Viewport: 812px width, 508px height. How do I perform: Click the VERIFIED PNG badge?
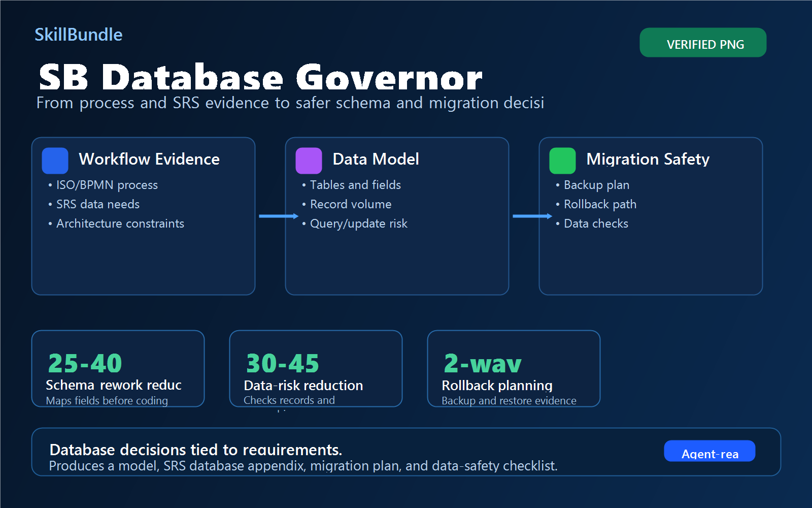[703, 43]
